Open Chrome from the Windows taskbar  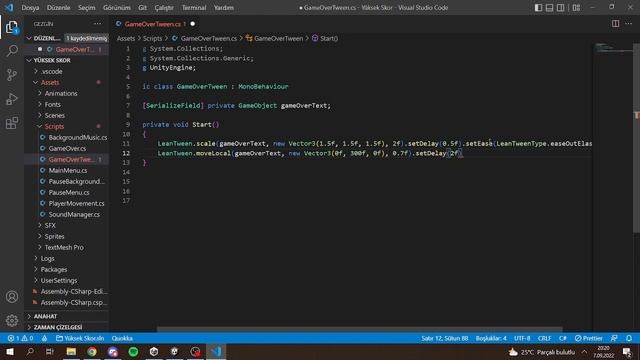[92, 352]
